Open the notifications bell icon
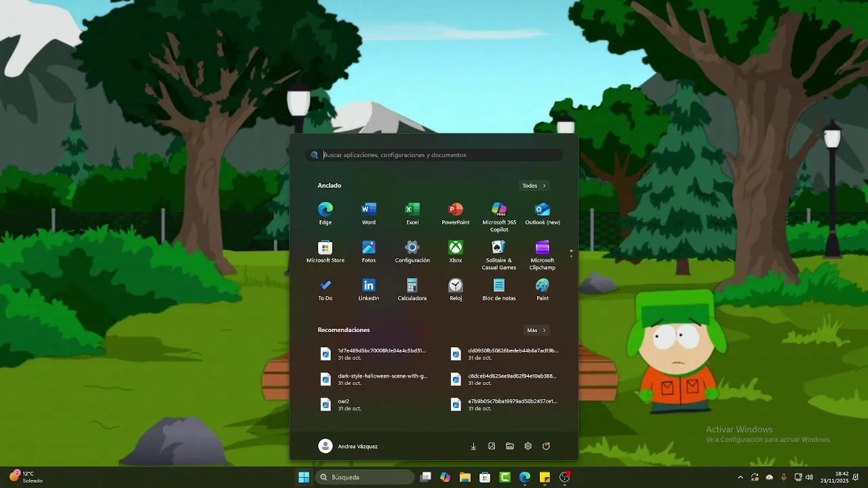The height and width of the screenshot is (488, 868). point(856,477)
